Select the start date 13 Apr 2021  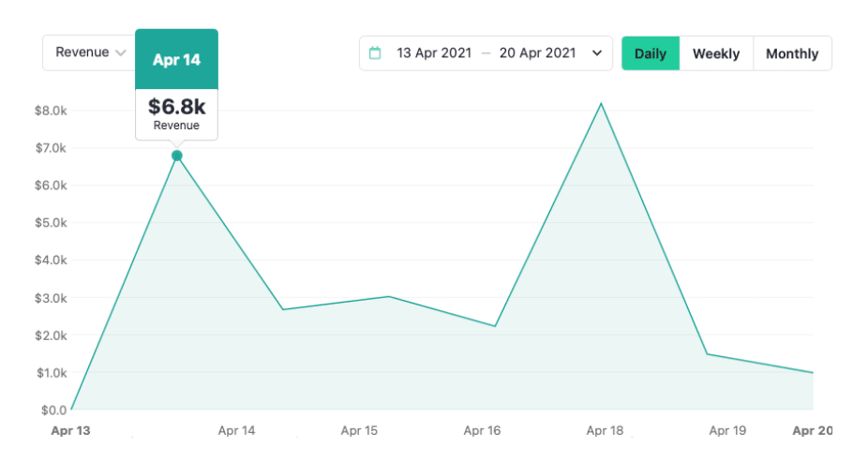coord(433,53)
